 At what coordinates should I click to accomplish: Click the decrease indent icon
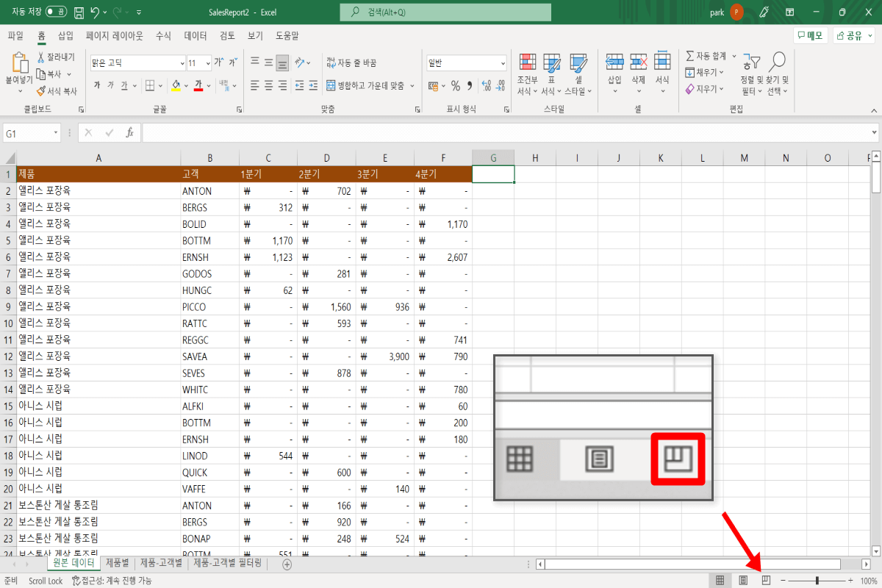pos(300,85)
